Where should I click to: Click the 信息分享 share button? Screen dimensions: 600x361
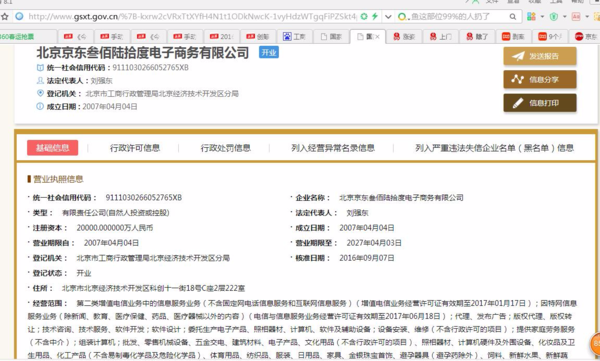coord(540,80)
